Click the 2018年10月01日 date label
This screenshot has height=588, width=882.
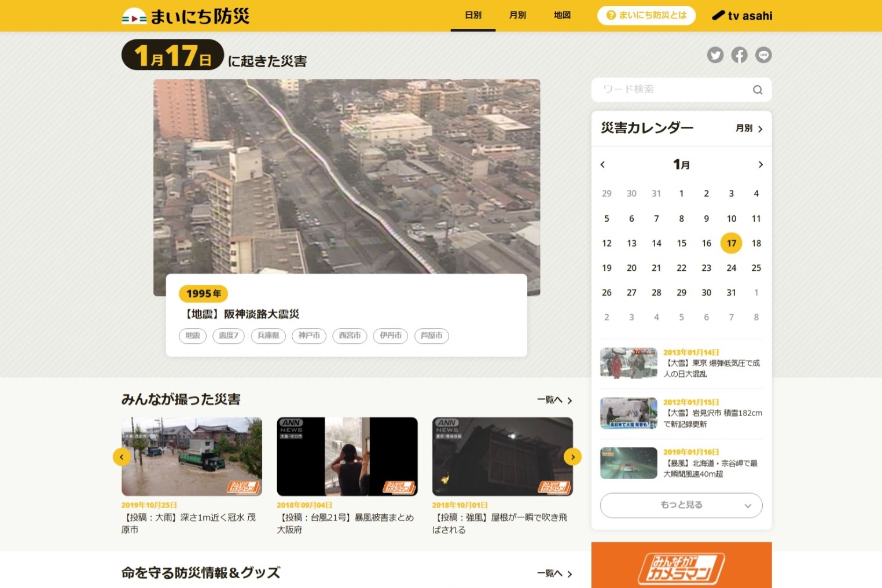coord(460,505)
